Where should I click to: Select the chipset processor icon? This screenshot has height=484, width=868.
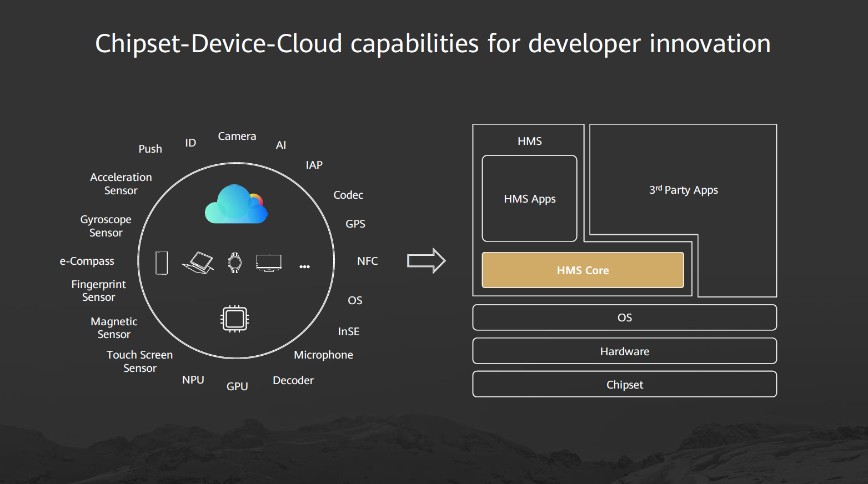pos(234,319)
